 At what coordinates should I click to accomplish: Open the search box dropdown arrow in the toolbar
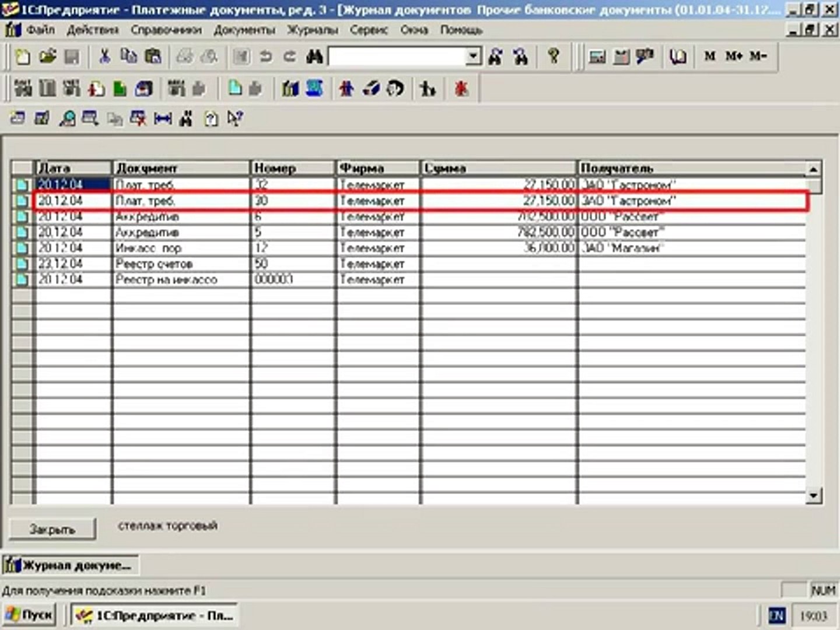(x=474, y=57)
